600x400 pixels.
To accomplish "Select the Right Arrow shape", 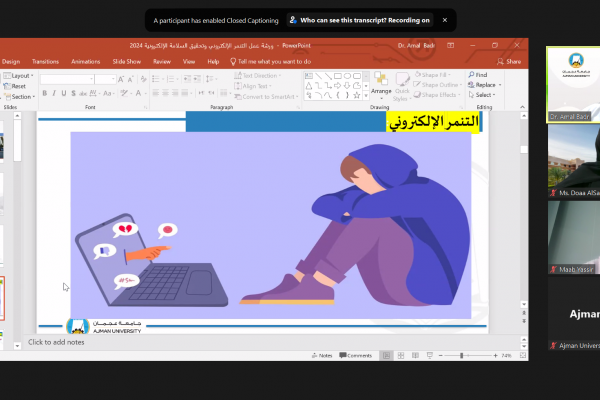I will pos(338,85).
